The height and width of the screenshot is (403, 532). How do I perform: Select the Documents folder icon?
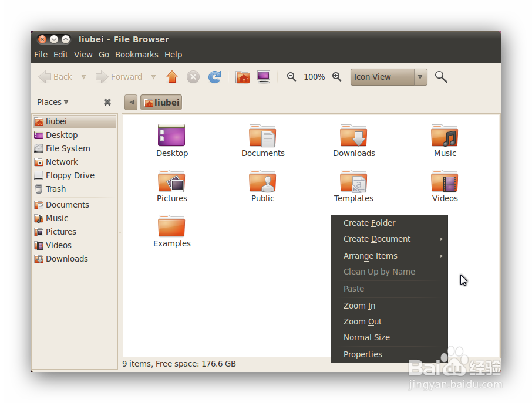262,136
